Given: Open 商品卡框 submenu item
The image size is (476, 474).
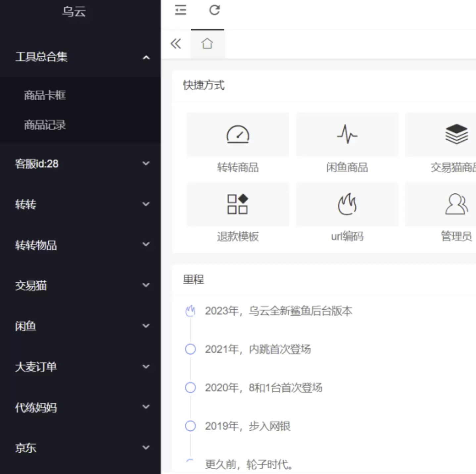Looking at the screenshot, I should pos(45,95).
